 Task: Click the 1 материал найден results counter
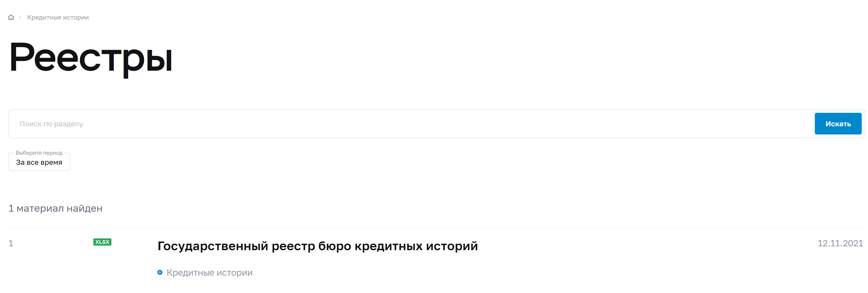tap(56, 208)
